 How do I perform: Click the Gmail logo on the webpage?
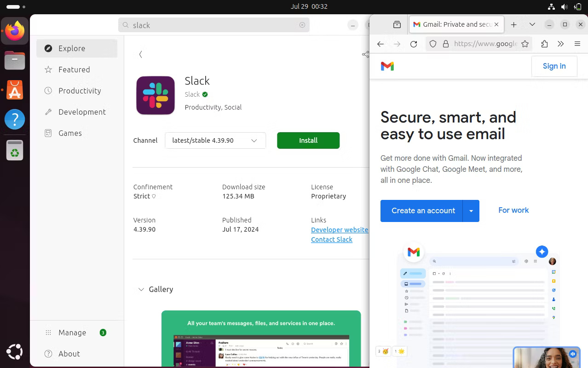click(388, 66)
